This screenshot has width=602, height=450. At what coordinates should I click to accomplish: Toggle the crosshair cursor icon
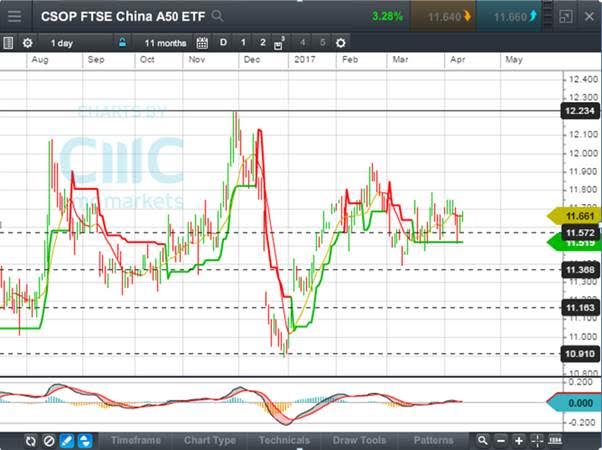tap(537, 440)
